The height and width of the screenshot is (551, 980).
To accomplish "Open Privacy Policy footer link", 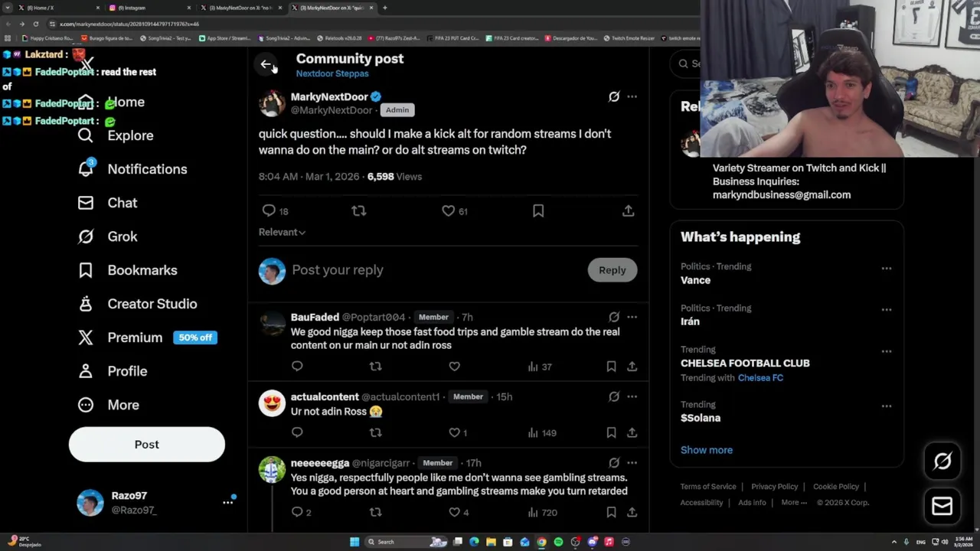I will [774, 487].
